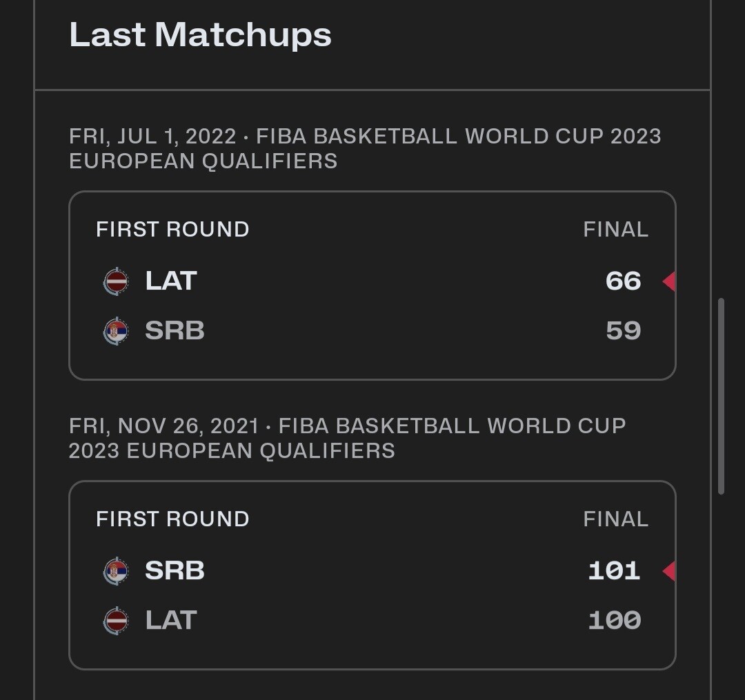This screenshot has width=745, height=700.
Task: Open LAT team in the 101-100 game
Action: pyautogui.click(x=171, y=620)
